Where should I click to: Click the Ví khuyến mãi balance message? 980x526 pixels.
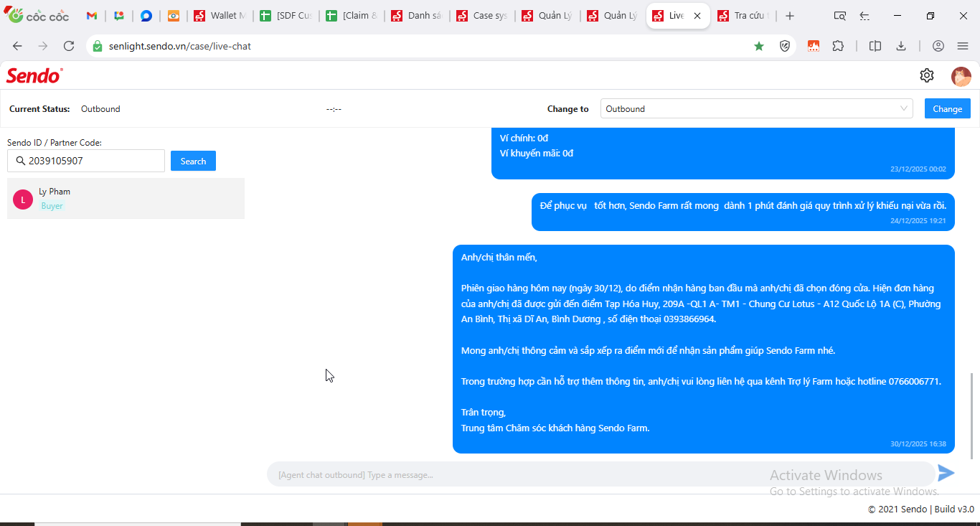coord(537,153)
